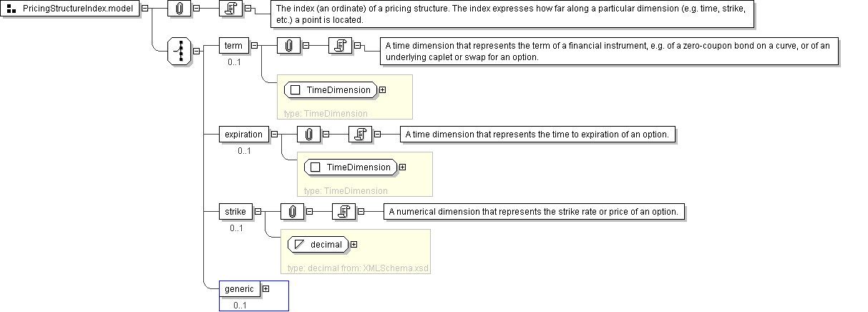Collapse the term element node
The width and height of the screenshot is (868, 312).
(x=255, y=47)
